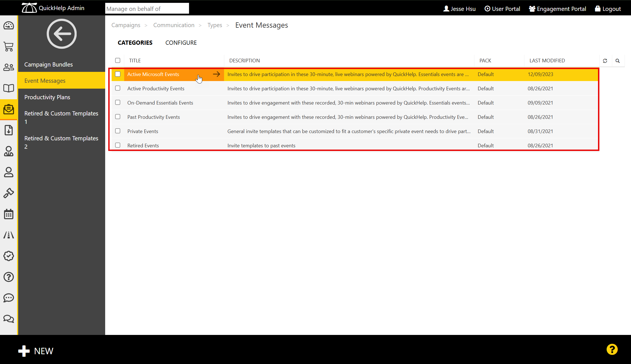Click the search magnifier in table header
Viewport: 631px width, 364px height.
[x=618, y=61]
